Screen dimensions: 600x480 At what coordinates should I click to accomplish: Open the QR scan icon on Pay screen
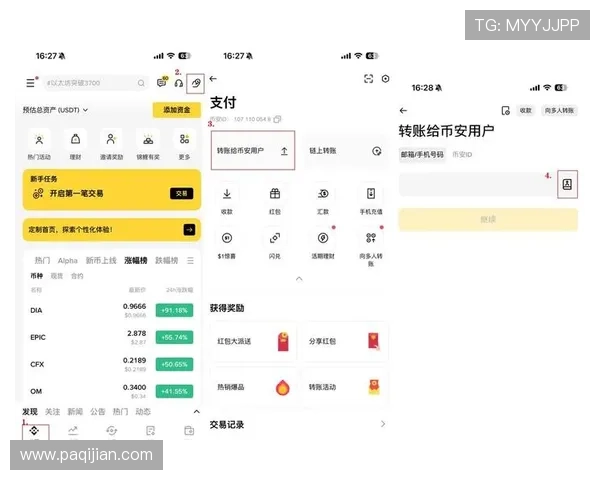pyautogui.click(x=368, y=79)
